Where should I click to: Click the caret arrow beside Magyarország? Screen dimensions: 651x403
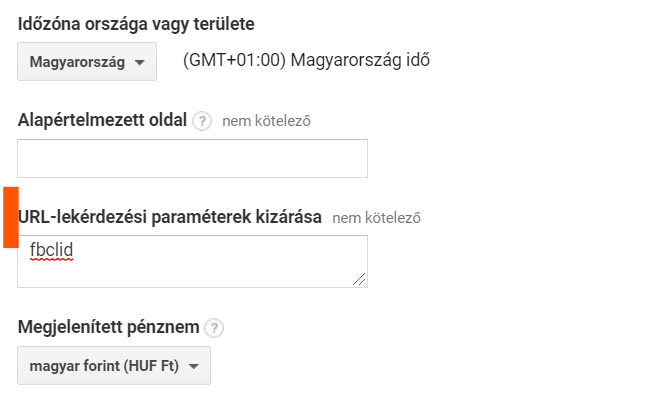click(140, 63)
